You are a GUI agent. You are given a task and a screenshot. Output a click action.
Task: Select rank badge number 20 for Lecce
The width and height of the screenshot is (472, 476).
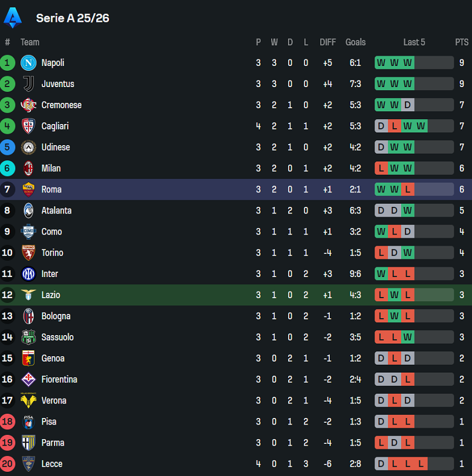pos(8,464)
